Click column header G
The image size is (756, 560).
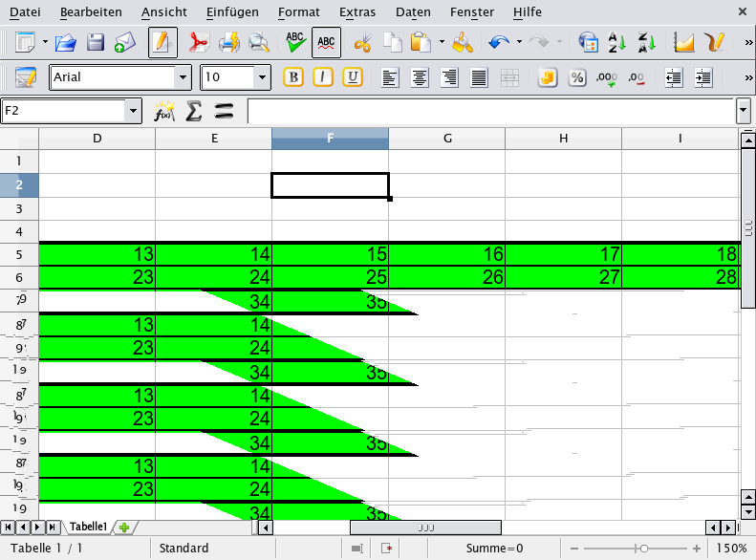[447, 139]
